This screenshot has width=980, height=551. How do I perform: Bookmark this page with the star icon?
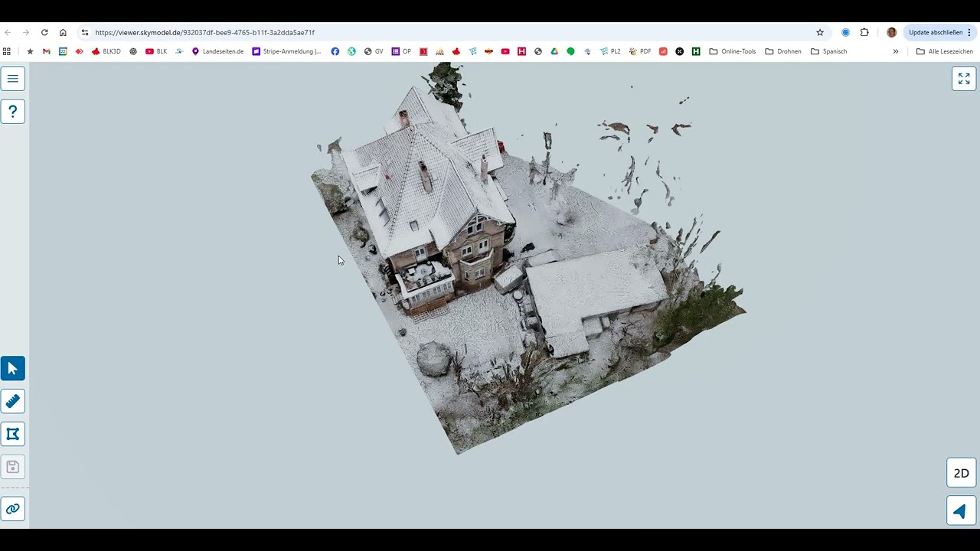[820, 33]
